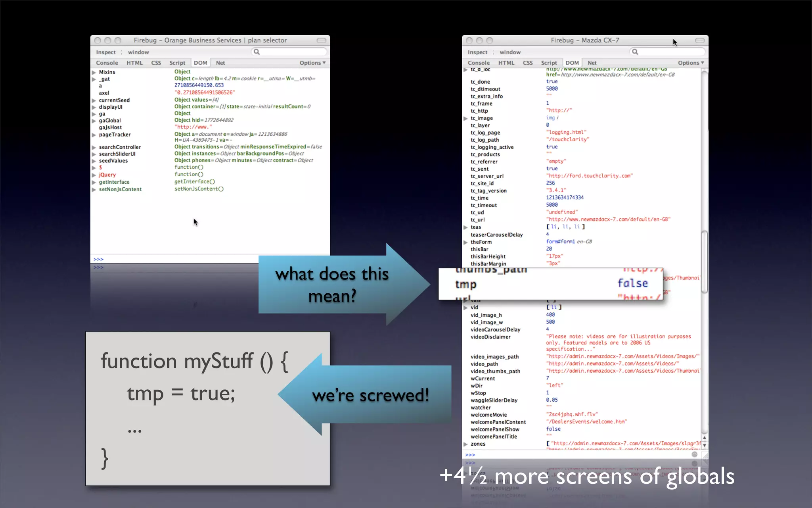Image resolution: width=812 pixels, height=508 pixels.
Task: Click toolbar pill button in Orange Firebug title bar
Action: 322,40
